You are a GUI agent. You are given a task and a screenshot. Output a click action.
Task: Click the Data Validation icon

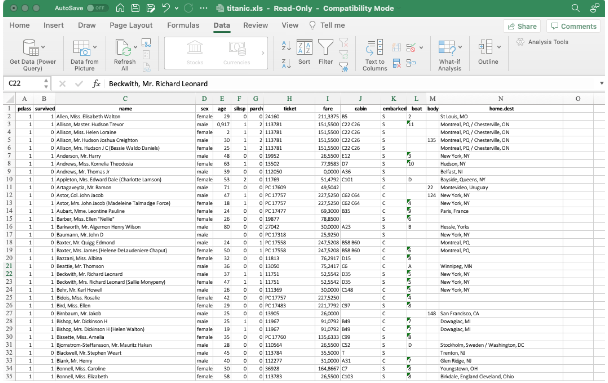[x=411, y=48]
